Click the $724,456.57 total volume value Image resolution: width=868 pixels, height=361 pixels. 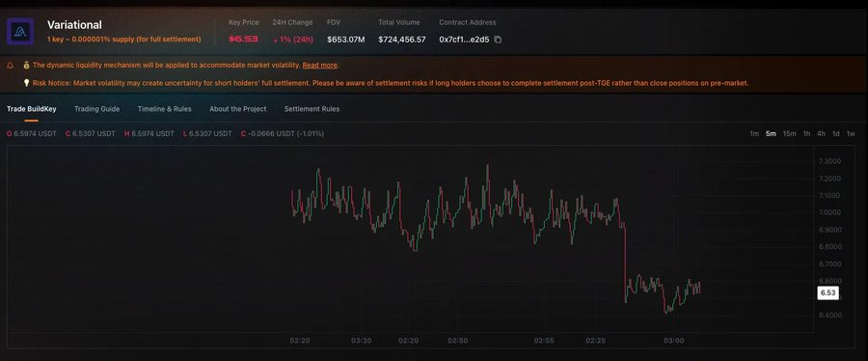pyautogui.click(x=402, y=40)
